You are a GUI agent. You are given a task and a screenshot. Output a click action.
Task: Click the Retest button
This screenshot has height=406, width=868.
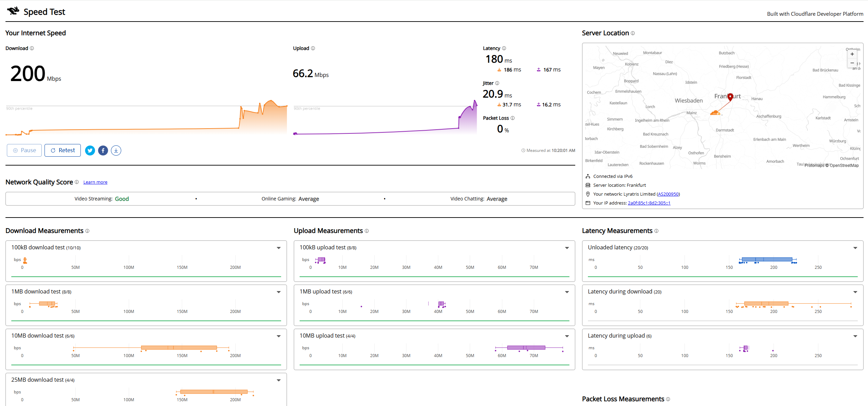click(x=63, y=150)
